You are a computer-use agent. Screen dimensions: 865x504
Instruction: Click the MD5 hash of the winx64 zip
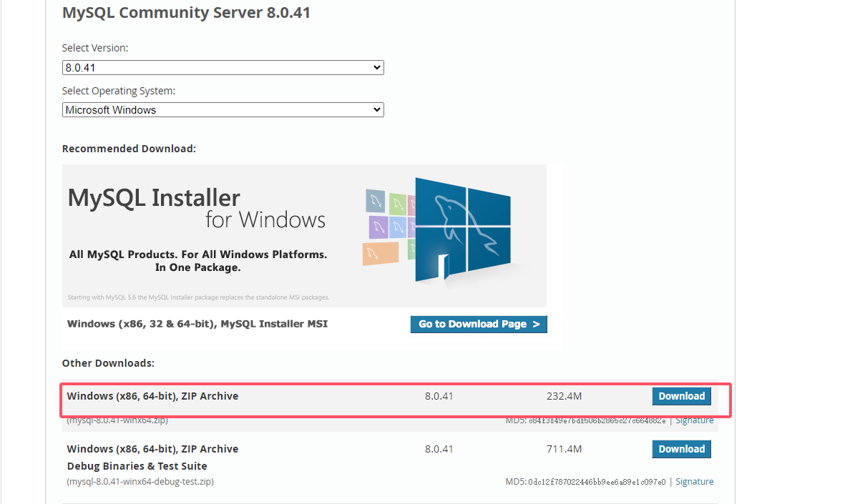click(x=597, y=420)
